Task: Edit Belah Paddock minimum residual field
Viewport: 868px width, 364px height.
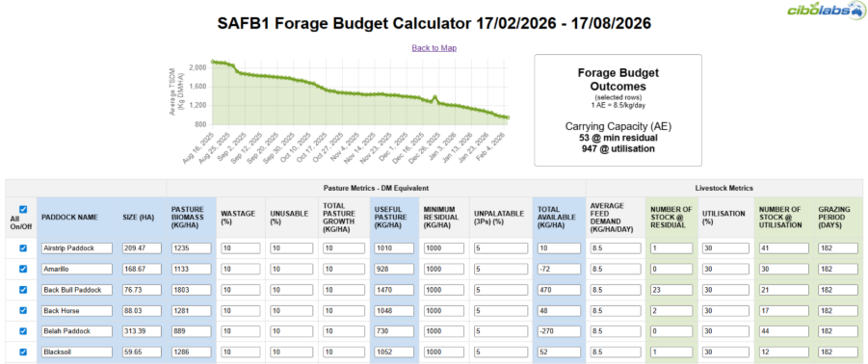Action: pos(444,331)
